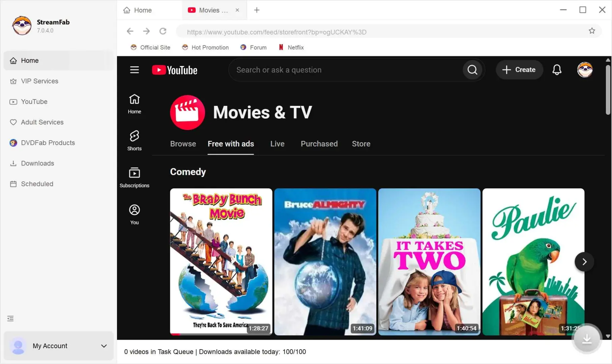Open Forum bookmark

(x=254, y=48)
